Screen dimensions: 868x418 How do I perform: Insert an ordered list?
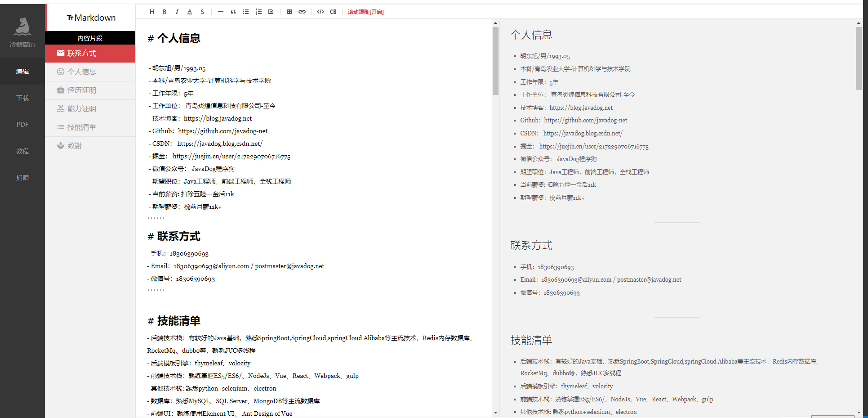point(258,12)
